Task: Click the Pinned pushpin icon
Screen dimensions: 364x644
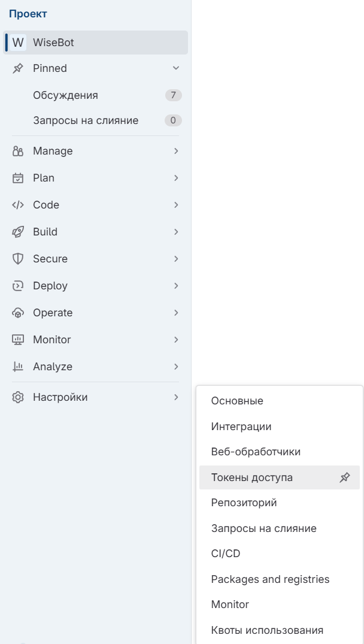Action: pyautogui.click(x=17, y=68)
